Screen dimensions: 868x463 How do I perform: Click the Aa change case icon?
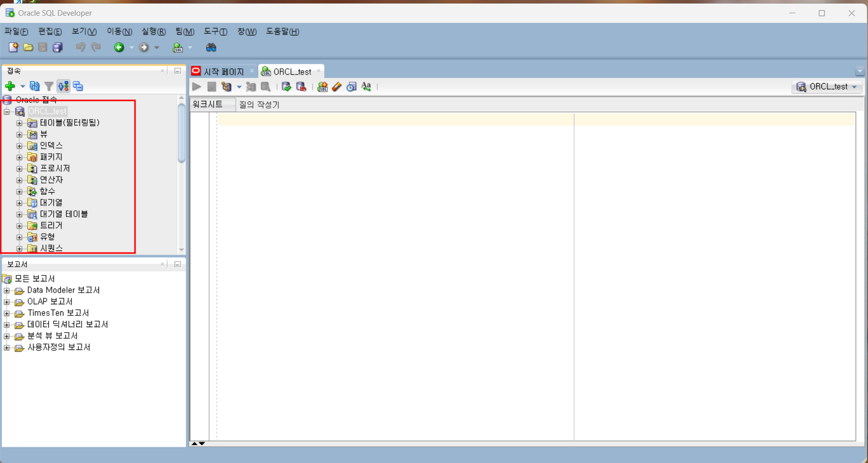point(366,87)
